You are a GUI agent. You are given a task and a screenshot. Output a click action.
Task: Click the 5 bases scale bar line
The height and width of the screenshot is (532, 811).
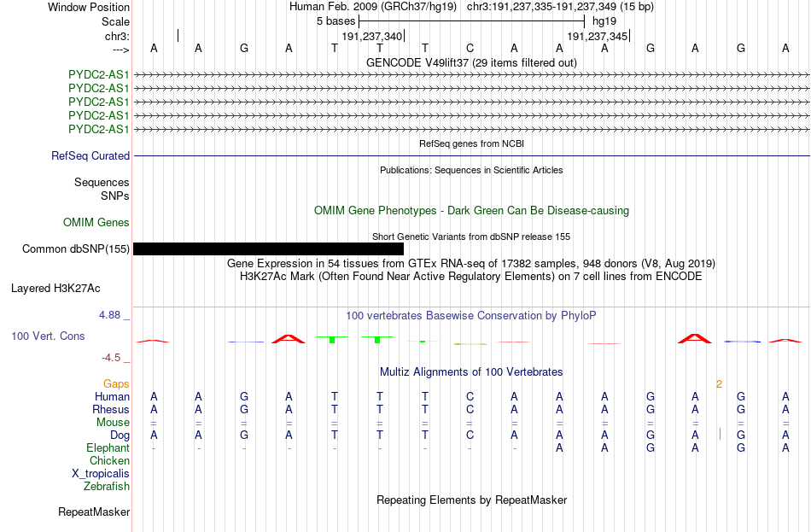tap(472, 21)
